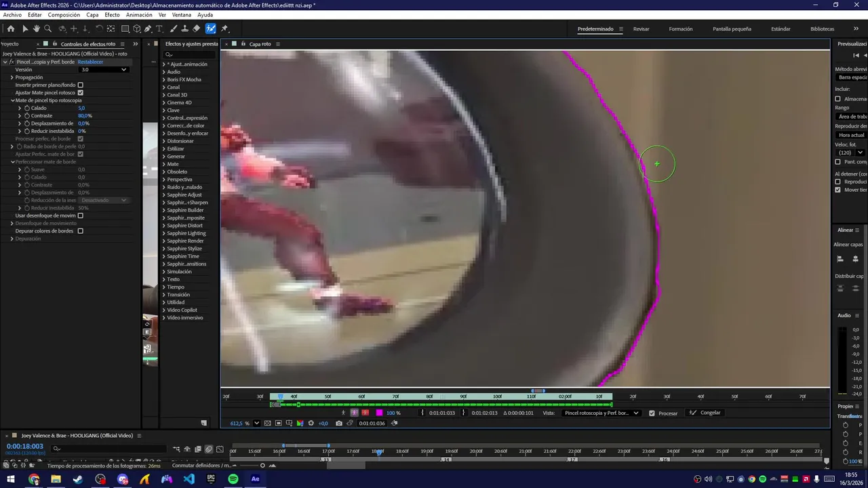Click the Windows Start button
Screen dimensions: 868x488
[11, 479]
